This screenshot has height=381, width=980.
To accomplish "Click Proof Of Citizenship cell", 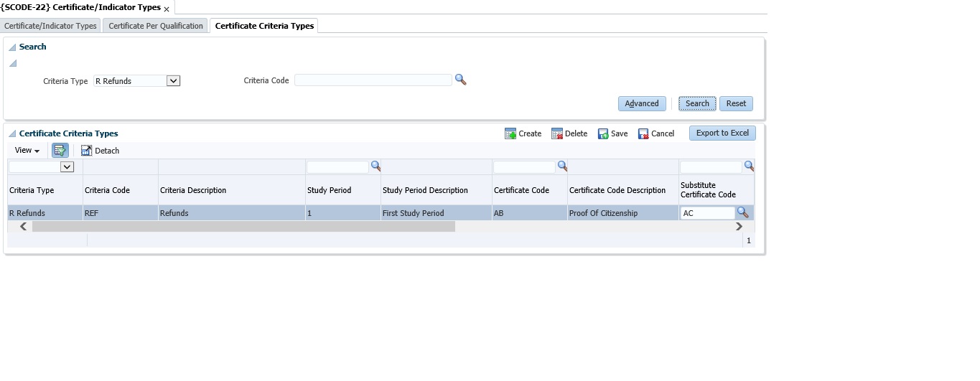I will tap(623, 213).
